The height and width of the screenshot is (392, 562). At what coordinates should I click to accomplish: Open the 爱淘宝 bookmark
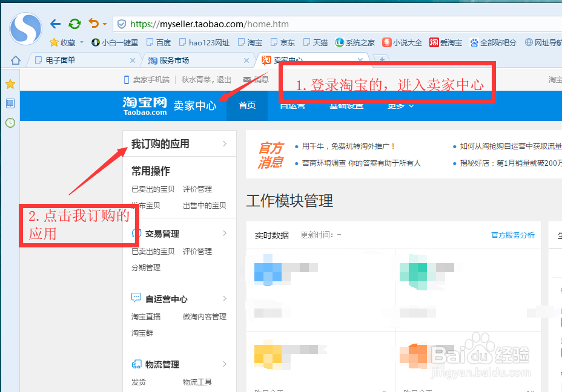tap(446, 42)
